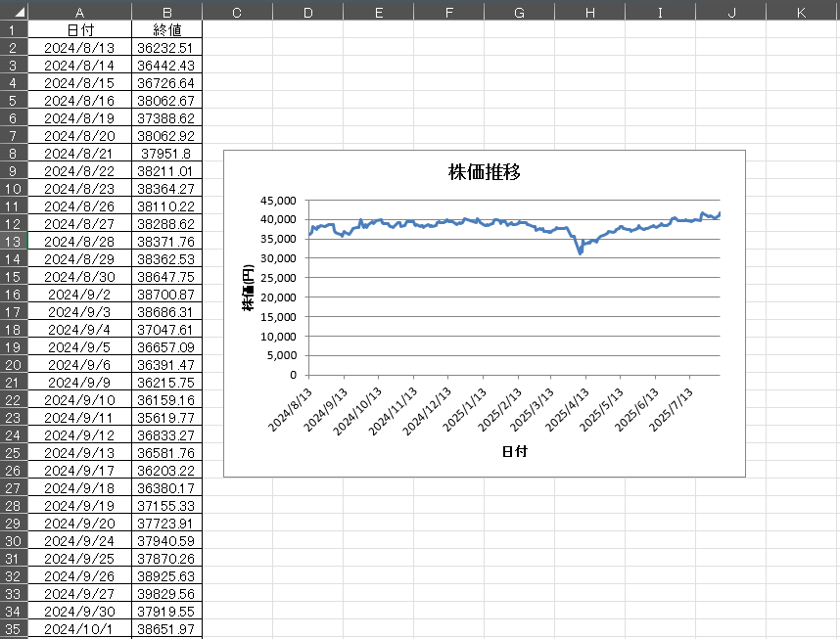This screenshot has width=840, height=639.
Task: Select cell with value 38651.97
Action: click(x=166, y=629)
